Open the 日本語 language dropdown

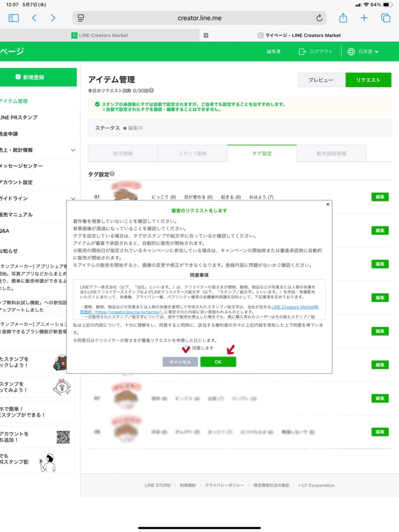click(x=368, y=51)
